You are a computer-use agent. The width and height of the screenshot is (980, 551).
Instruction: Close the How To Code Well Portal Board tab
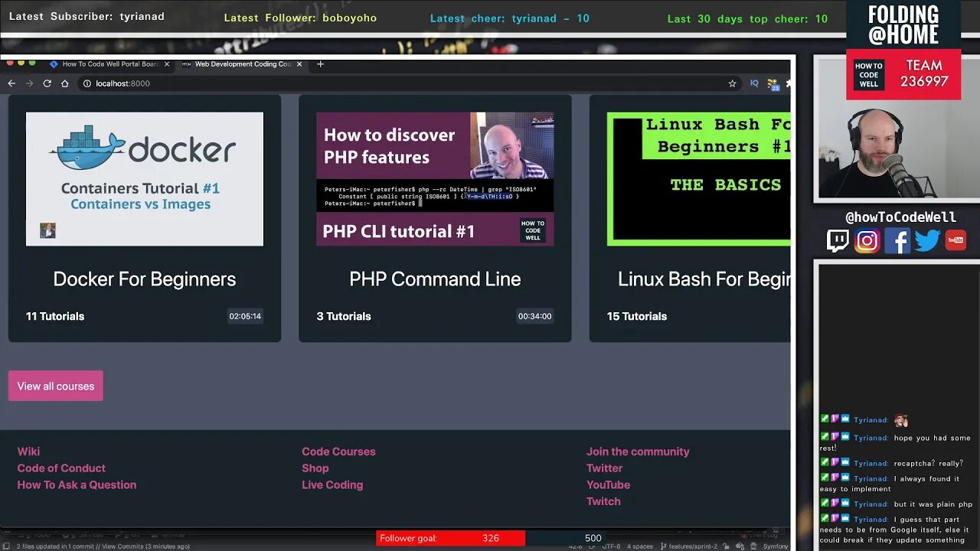[x=167, y=64]
